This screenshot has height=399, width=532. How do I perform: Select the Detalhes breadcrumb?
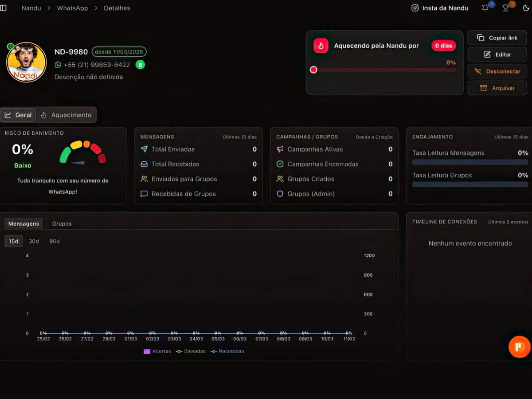pyautogui.click(x=117, y=8)
